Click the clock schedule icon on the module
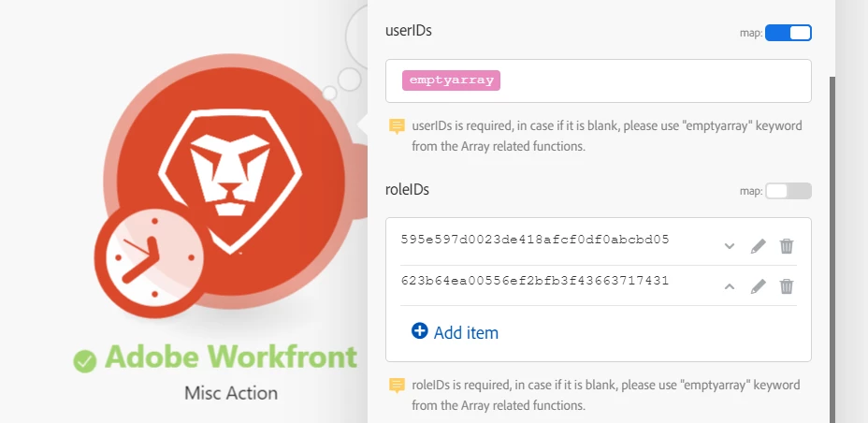The height and width of the screenshot is (423, 868). 154,258
